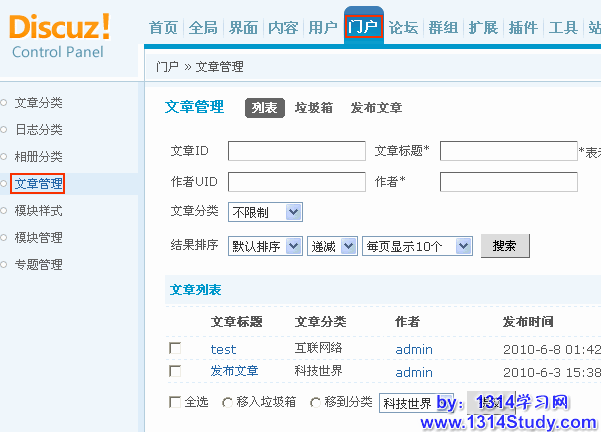Open the 插件 navigation section
The width and height of the screenshot is (601, 432).
tap(523, 28)
